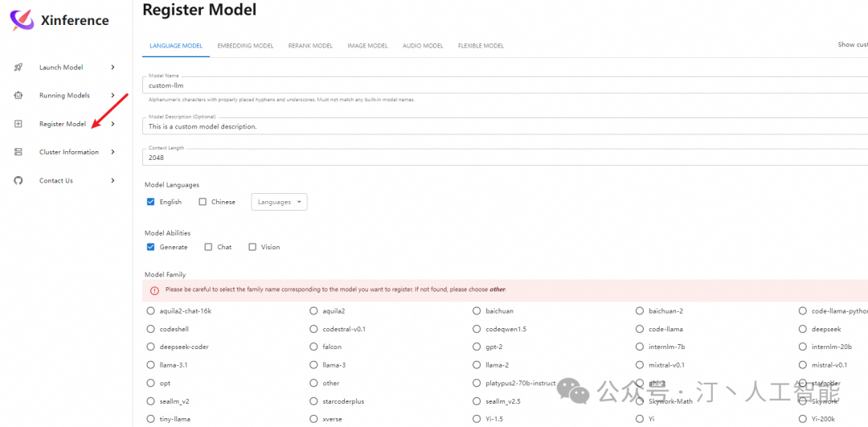The width and height of the screenshot is (868, 427).
Task: Open the Audio Model tab
Action: click(x=422, y=46)
